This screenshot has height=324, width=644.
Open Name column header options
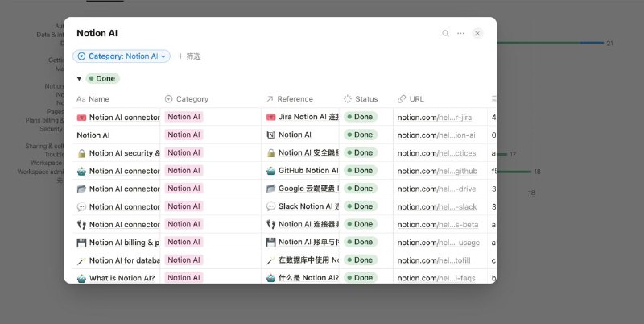point(93,99)
